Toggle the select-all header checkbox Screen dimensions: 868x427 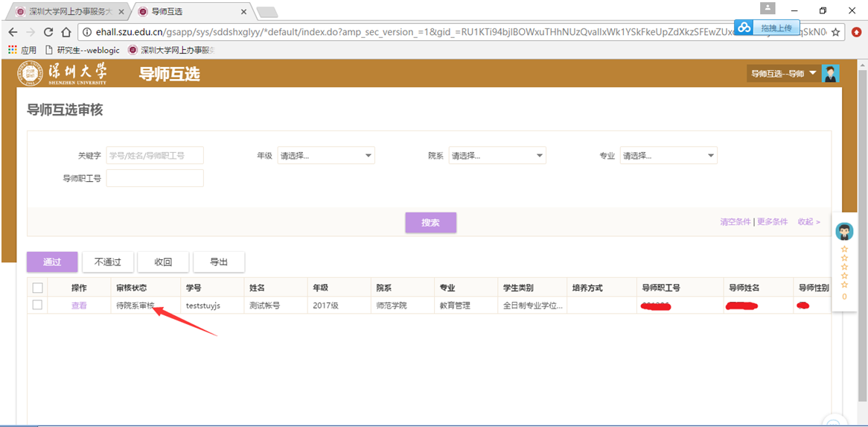pos(38,288)
